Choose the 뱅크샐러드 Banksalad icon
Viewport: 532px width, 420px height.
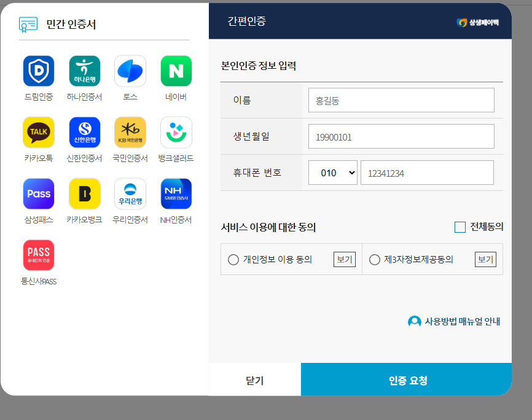click(176, 132)
